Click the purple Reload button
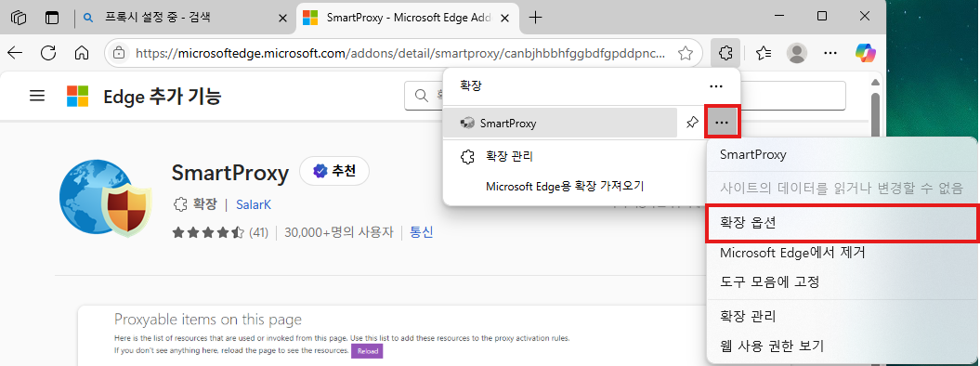980x366 pixels. (x=368, y=351)
